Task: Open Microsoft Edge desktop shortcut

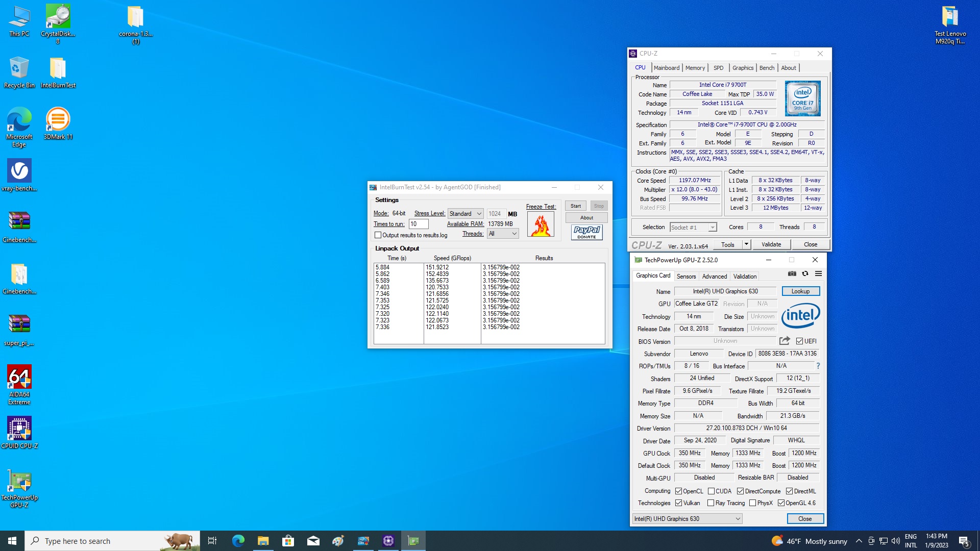Action: click(19, 127)
